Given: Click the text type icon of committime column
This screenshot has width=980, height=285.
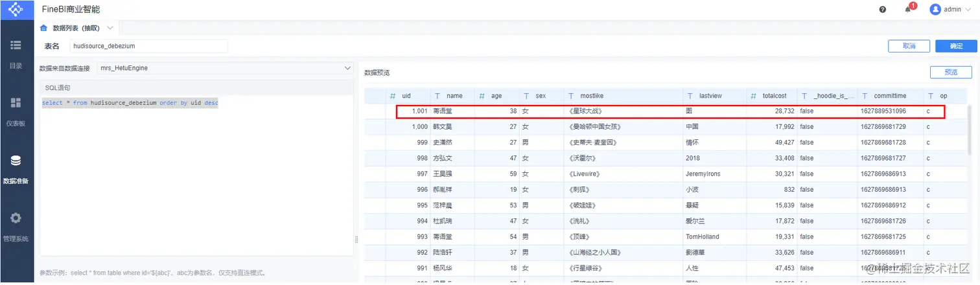Looking at the screenshot, I should (x=865, y=96).
